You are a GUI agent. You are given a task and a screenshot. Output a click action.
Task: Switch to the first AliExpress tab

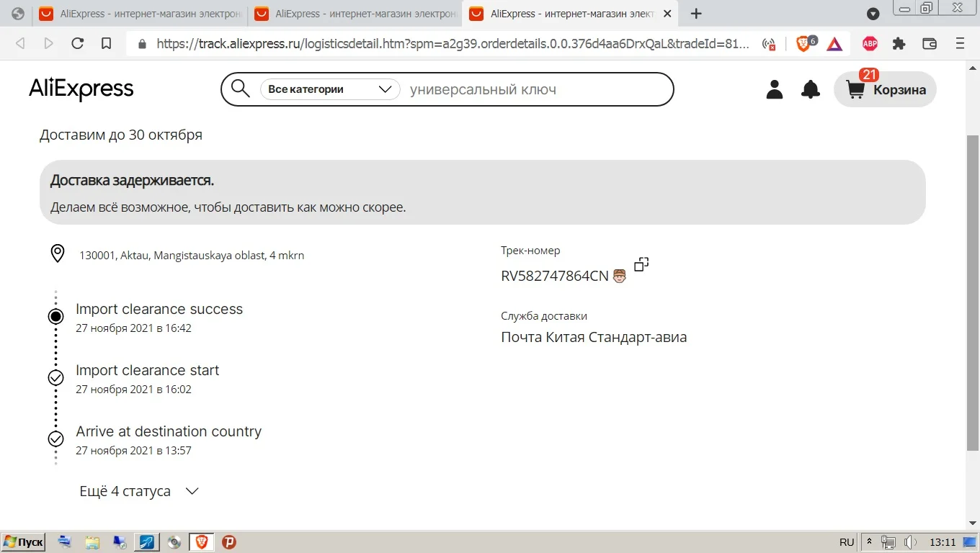[138, 14]
